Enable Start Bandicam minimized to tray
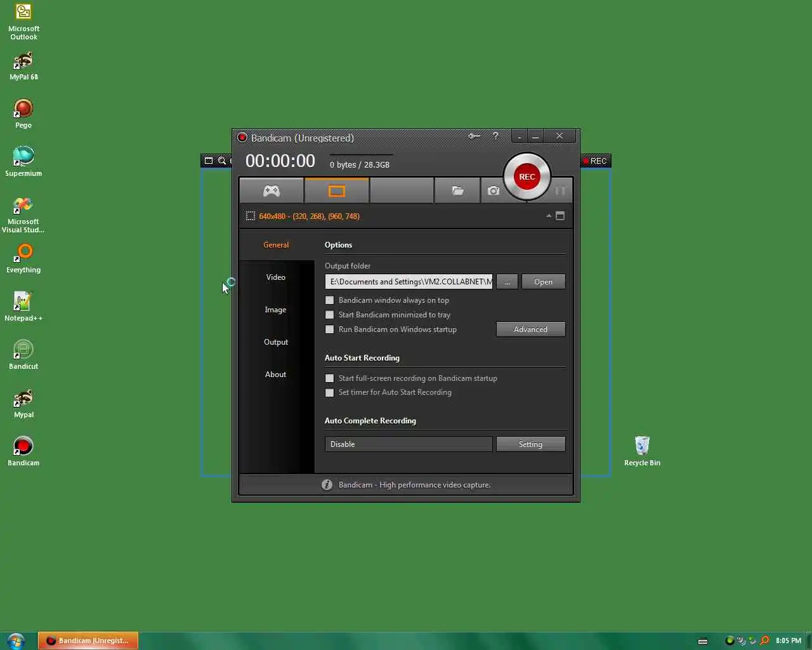This screenshot has height=650, width=812. tap(329, 315)
